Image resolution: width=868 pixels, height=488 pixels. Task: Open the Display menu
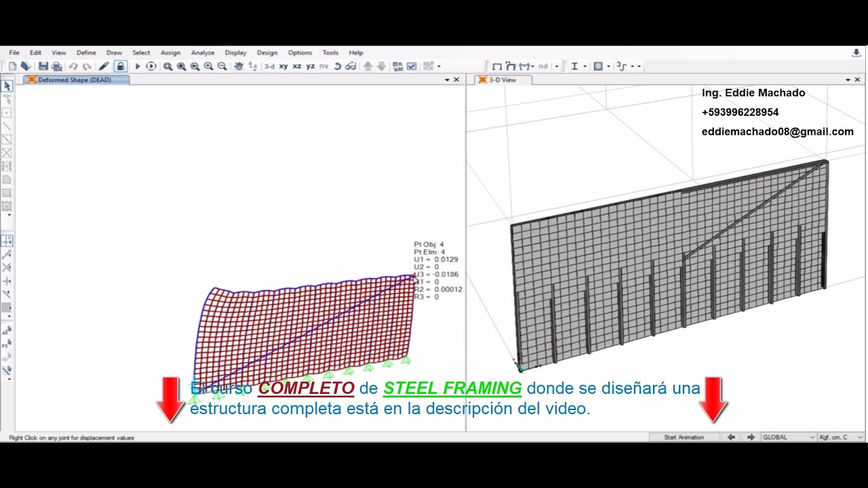tap(235, 52)
